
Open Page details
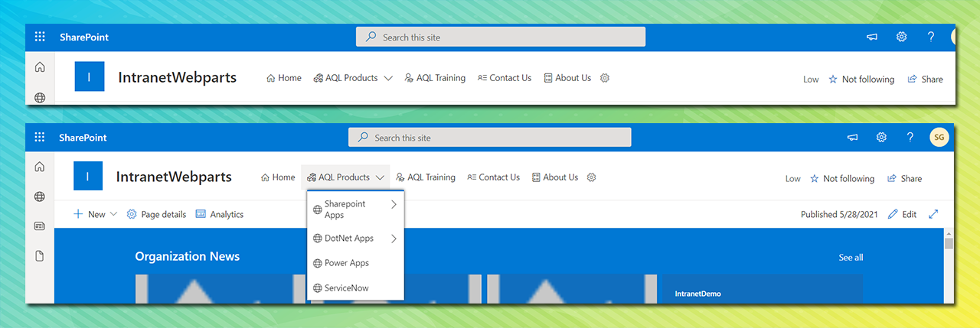[156, 214]
